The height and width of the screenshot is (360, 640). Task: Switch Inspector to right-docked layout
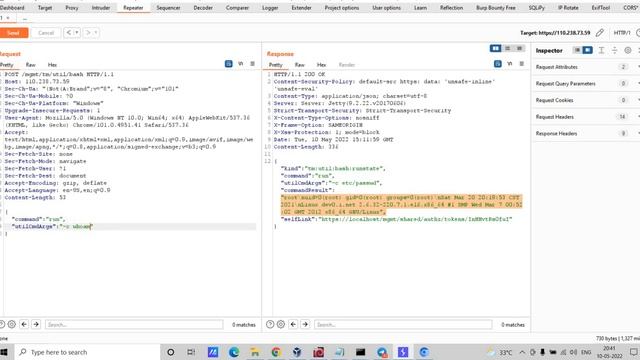[x=587, y=50]
